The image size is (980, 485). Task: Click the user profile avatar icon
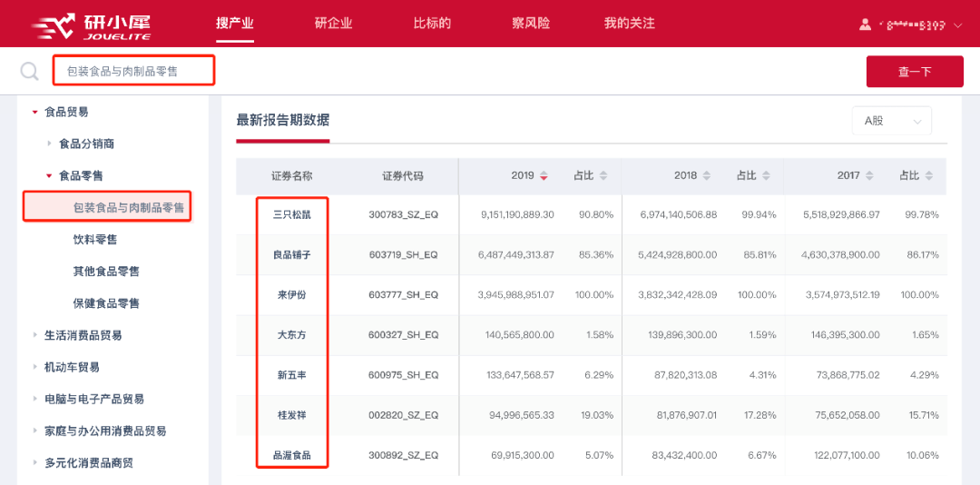pyautogui.click(x=866, y=24)
